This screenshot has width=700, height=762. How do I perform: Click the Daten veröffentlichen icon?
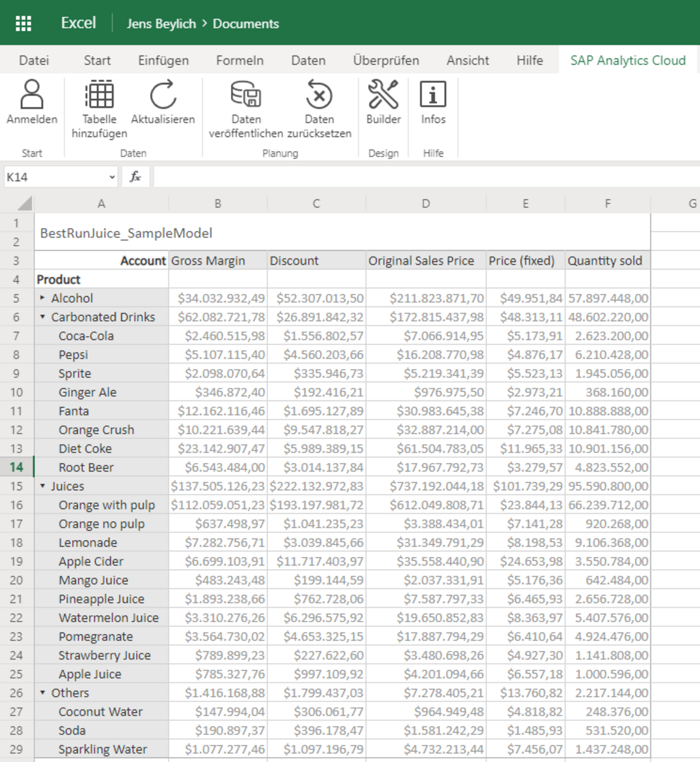tap(246, 95)
